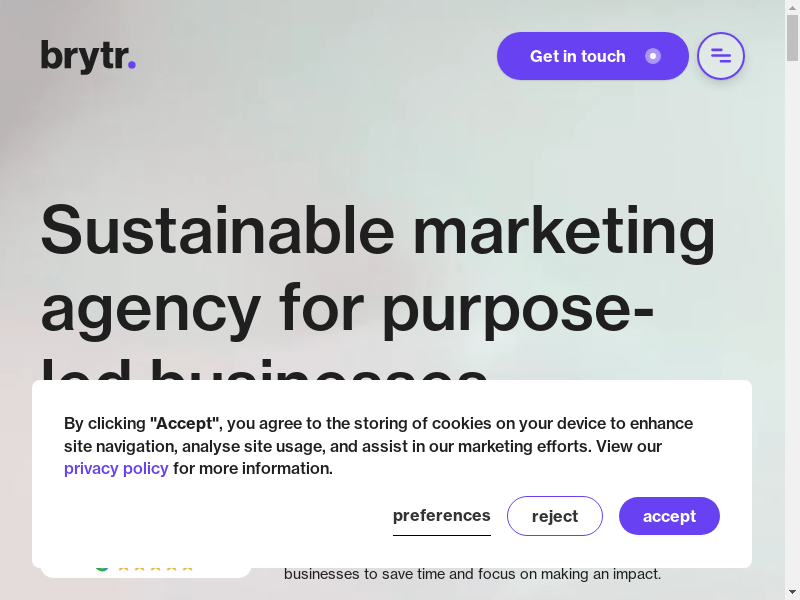Click the cookie notice description text

pos(378,446)
